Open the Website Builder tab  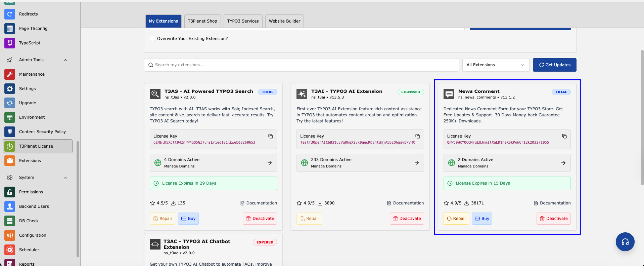tap(284, 21)
